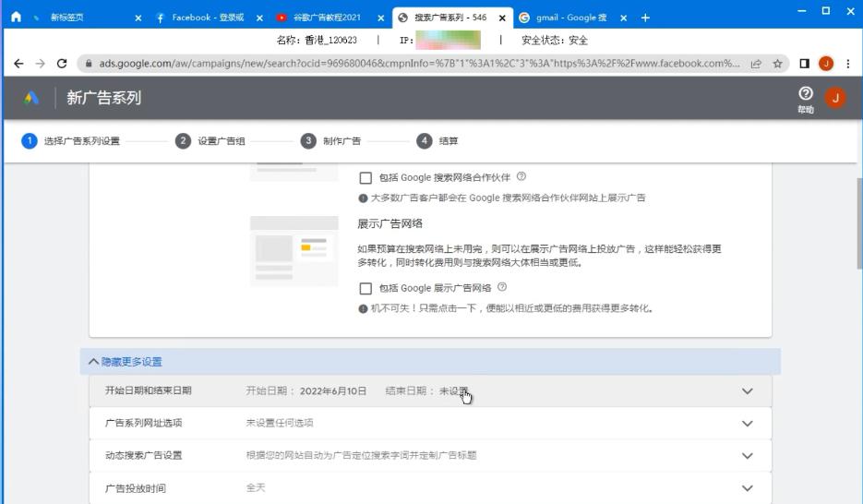Click the 展示广告网络 illustration thumbnail
The image size is (863, 504).
(x=294, y=251)
